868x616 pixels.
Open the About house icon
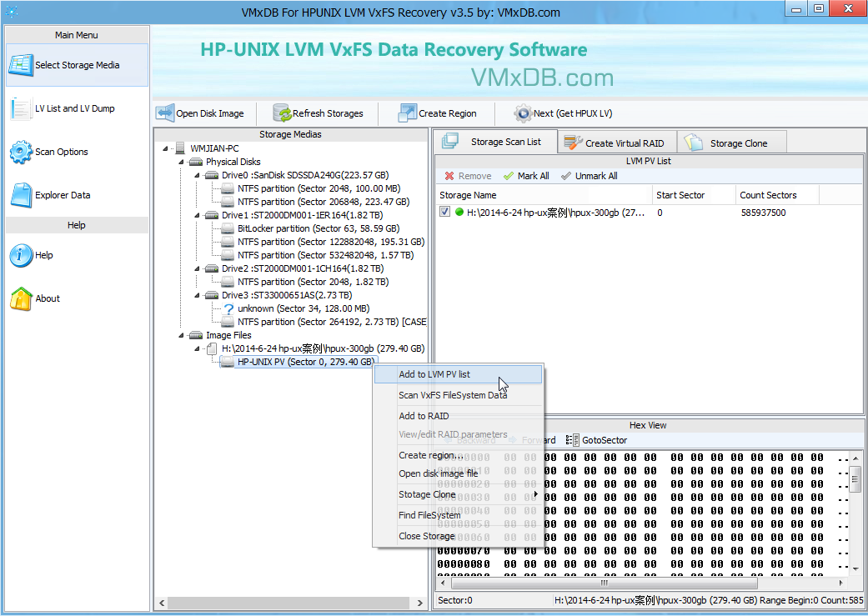(21, 298)
